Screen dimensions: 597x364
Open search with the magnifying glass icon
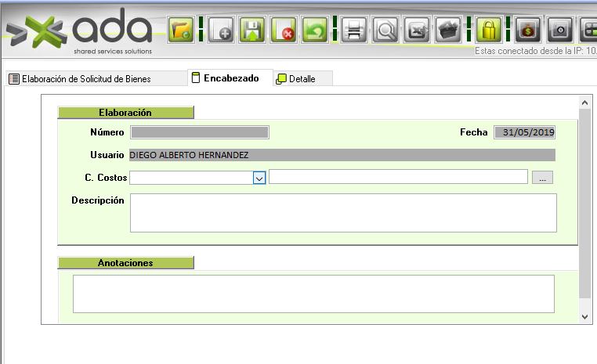[x=385, y=31]
